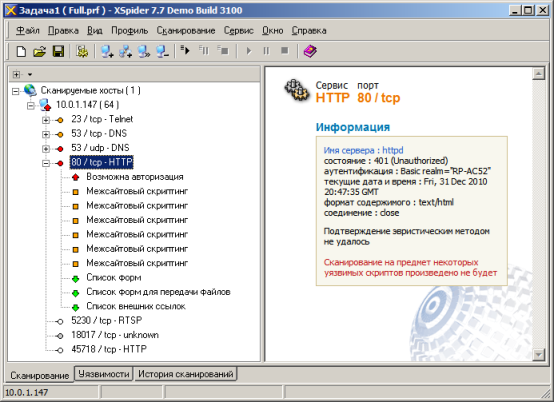
Task: Click the Add host icon with plus
Action: point(107,52)
